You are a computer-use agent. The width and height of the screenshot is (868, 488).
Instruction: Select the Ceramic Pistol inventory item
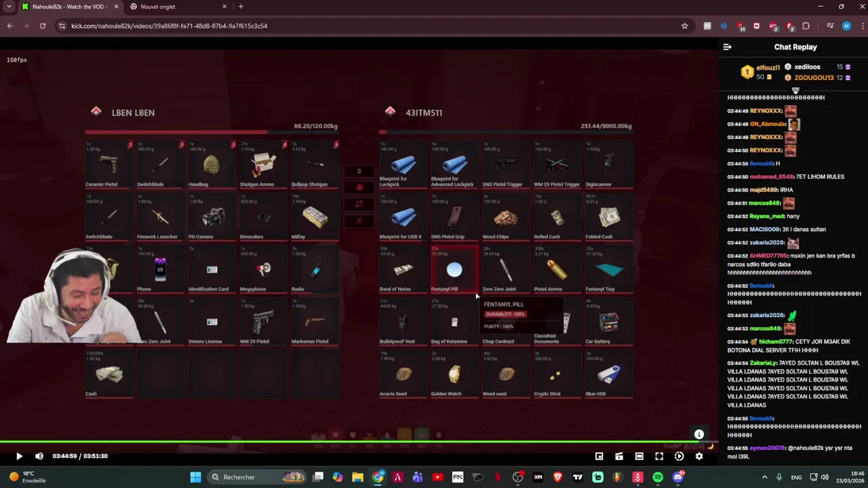[108, 165]
